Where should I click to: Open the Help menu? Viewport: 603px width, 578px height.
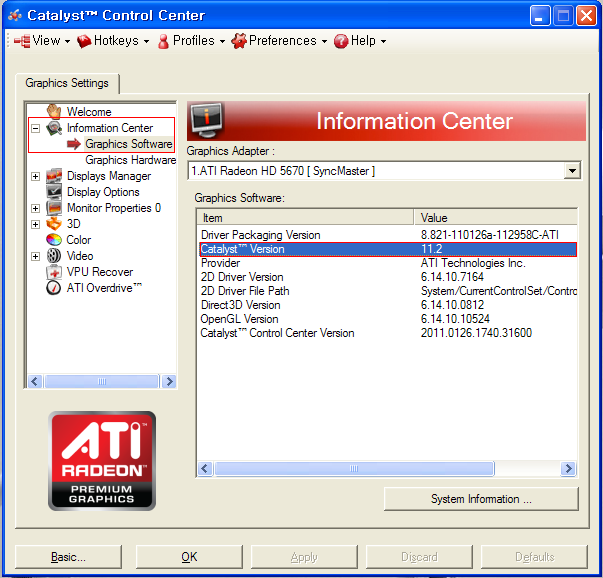click(360, 41)
